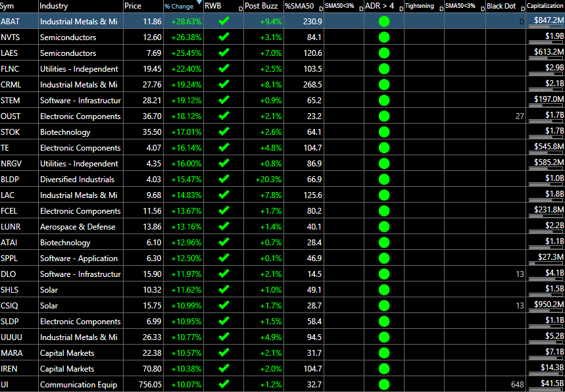Sort by the Sym column header
The height and width of the screenshot is (392, 565).
point(19,6)
